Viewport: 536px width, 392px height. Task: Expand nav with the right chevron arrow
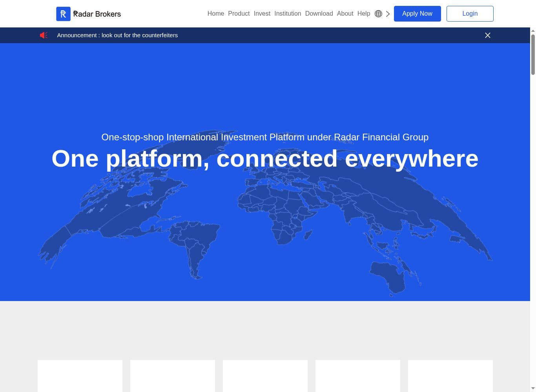click(388, 14)
